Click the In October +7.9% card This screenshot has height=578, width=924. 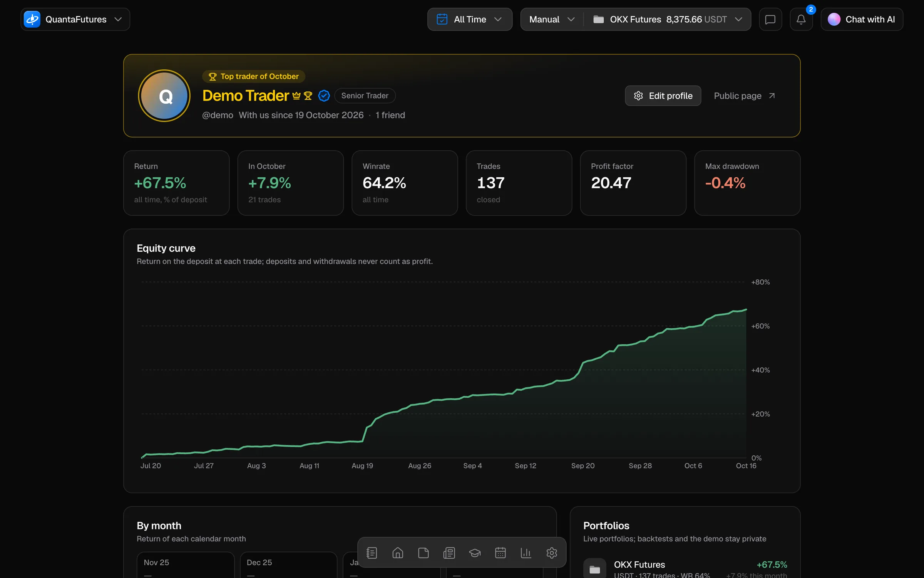(x=291, y=183)
